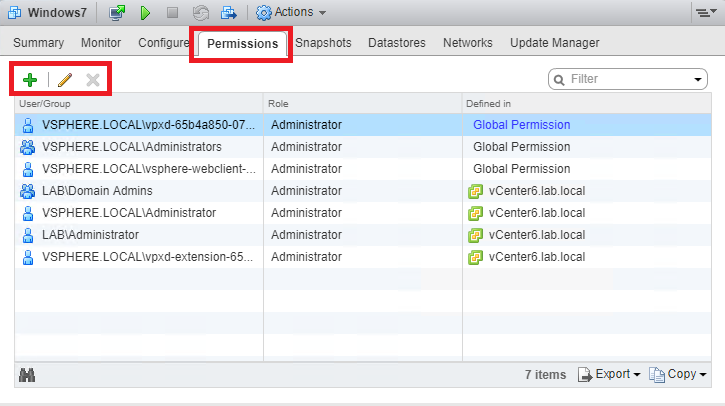Viewport: 725px width, 406px height.
Task: Launch the VM console monitor icon
Action: point(117,13)
